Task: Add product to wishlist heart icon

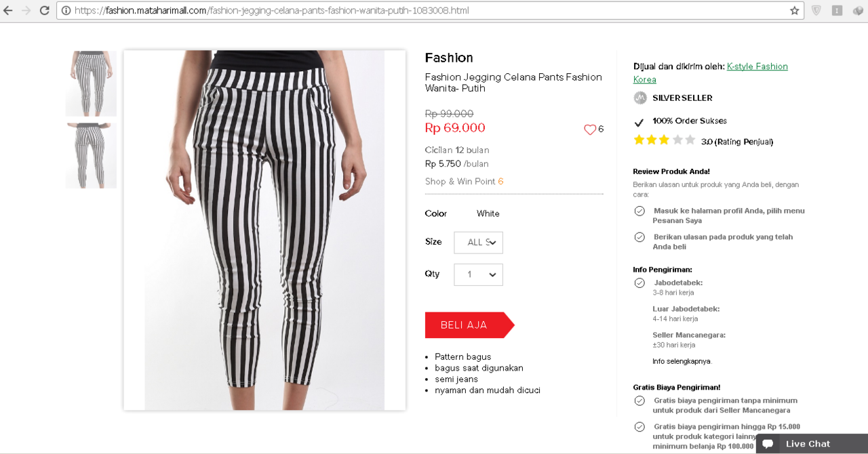Action: pos(590,129)
